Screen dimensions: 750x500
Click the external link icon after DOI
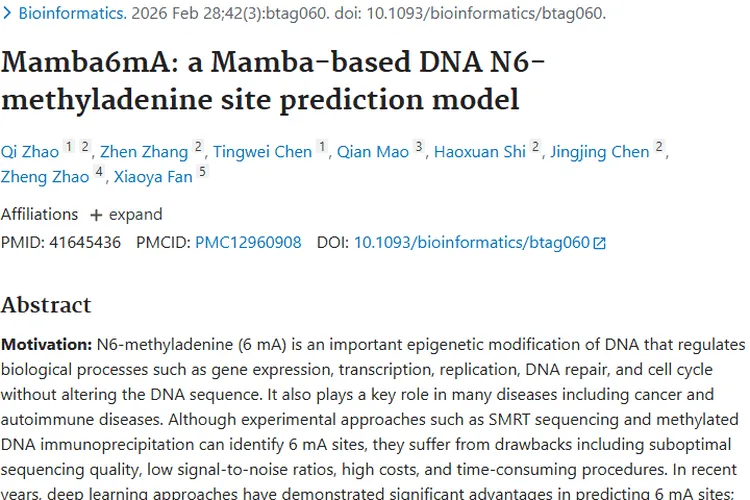point(600,243)
